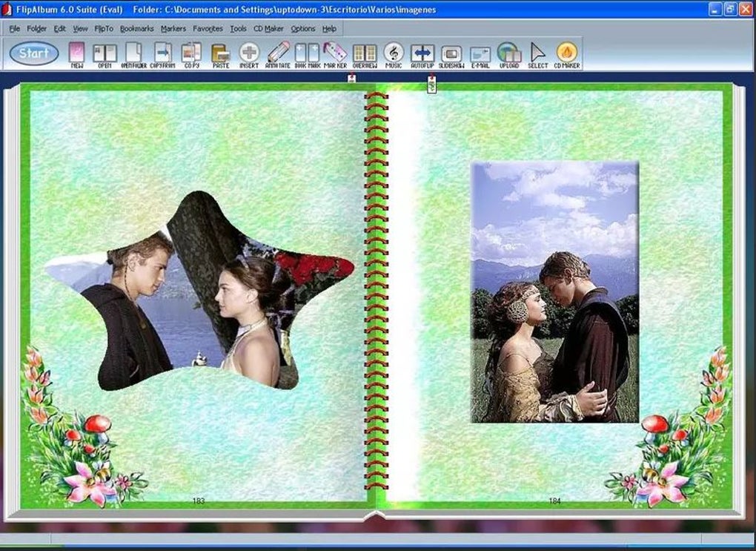Add a bookmark with the Bookmark icon
The width and height of the screenshot is (756, 551).
tap(307, 55)
